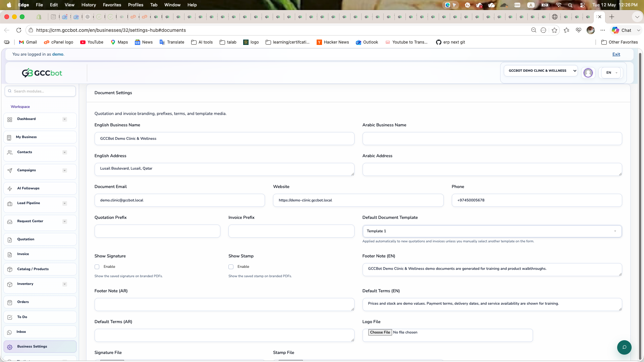Open the File menu in menu bar
Screen dimensions: 644x362
[39, 5]
